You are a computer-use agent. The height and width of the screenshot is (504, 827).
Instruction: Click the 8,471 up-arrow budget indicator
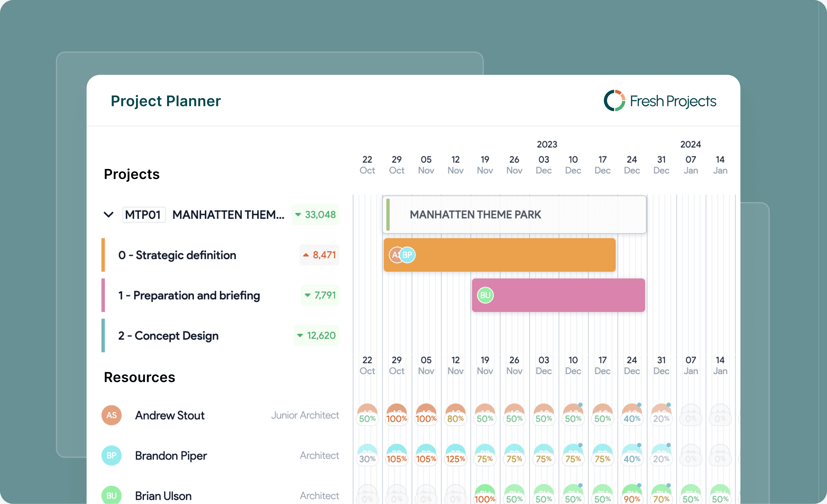coord(320,255)
